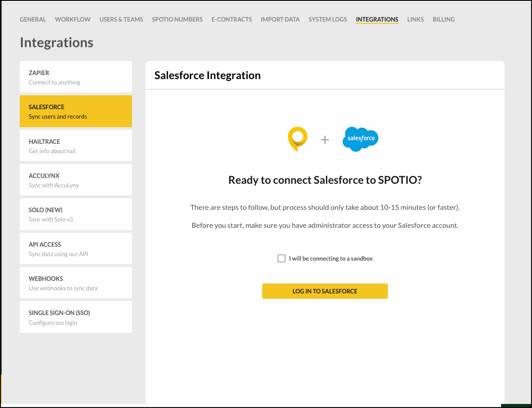Enable the connecting to a sandbox checkbox
This screenshot has height=408, width=532.
click(281, 258)
